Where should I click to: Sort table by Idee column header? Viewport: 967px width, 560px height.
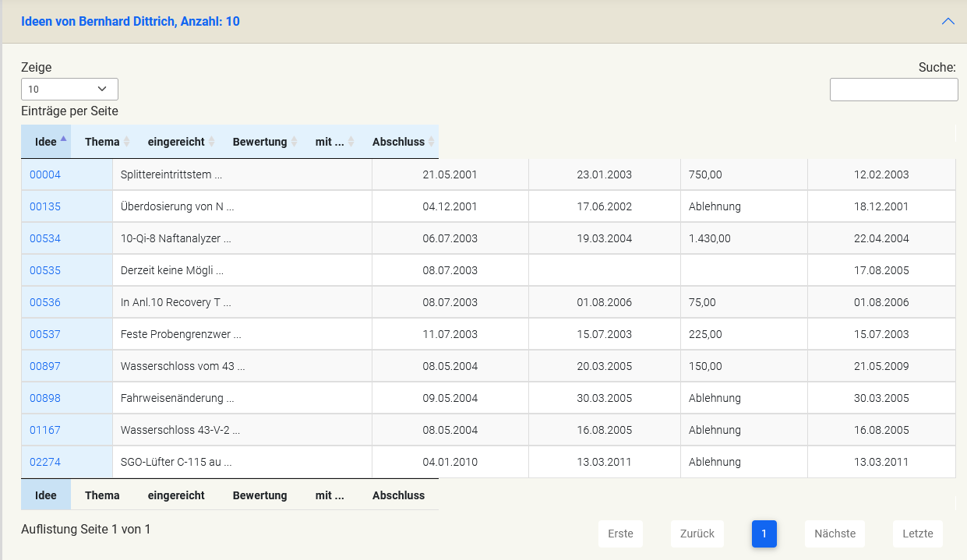[x=46, y=142]
